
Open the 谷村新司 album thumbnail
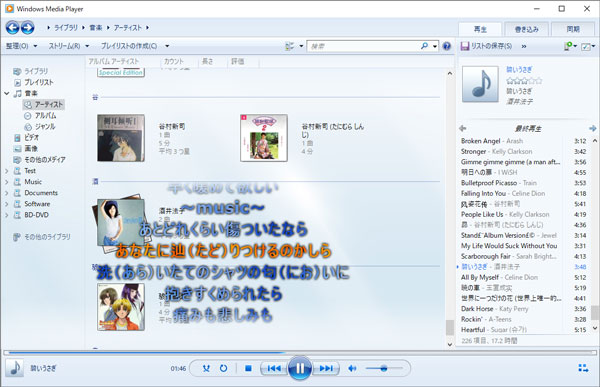(x=121, y=138)
